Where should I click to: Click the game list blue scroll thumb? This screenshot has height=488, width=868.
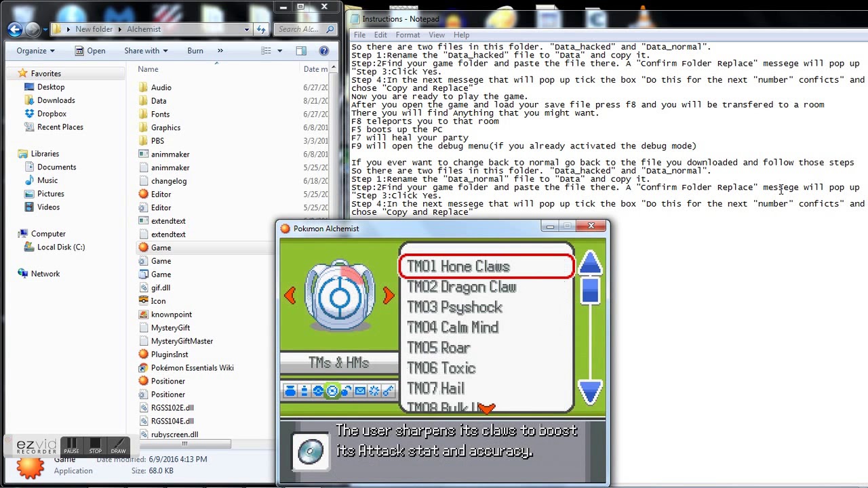[x=590, y=290]
